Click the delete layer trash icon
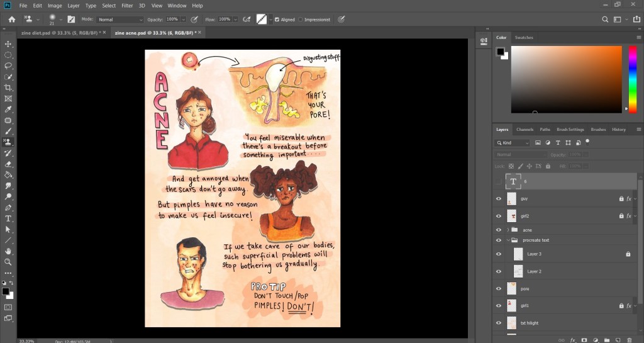Viewport: 644px width, 343px height. (x=630, y=340)
